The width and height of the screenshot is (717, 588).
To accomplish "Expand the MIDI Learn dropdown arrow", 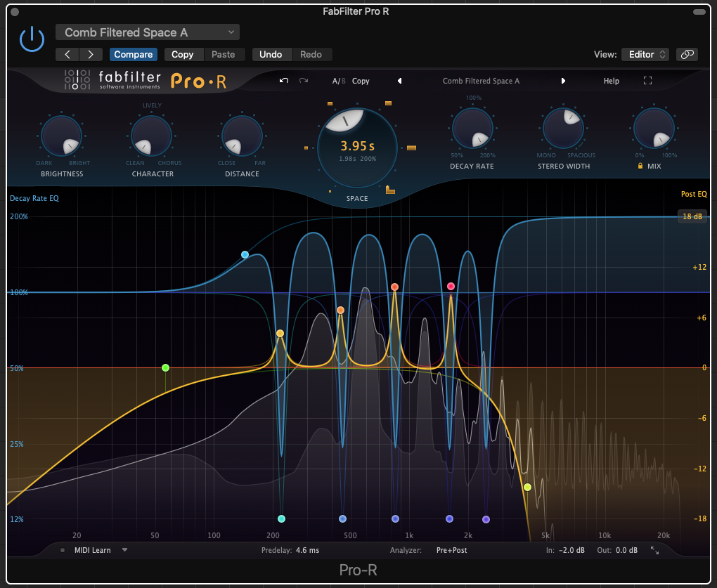I will coord(124,550).
